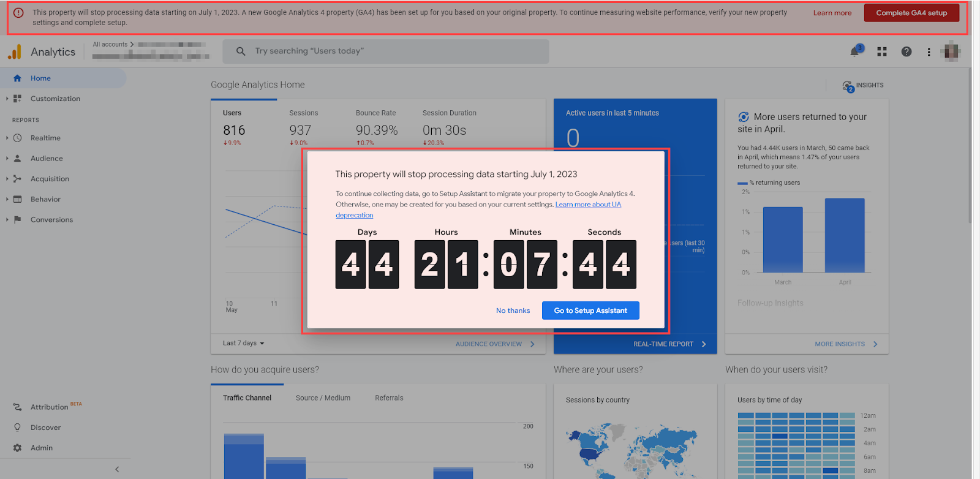Click the users by time of day heatmap
This screenshot has height=479, width=980.
coord(796,445)
